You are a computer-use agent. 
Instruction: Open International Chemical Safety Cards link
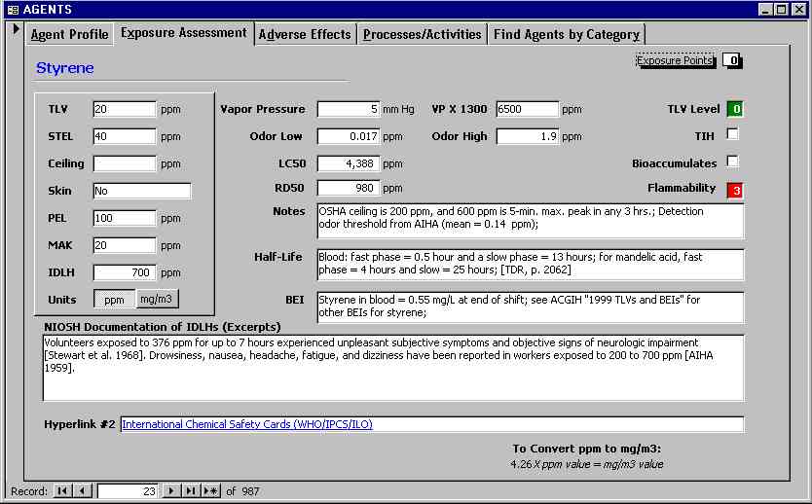pyautogui.click(x=247, y=424)
